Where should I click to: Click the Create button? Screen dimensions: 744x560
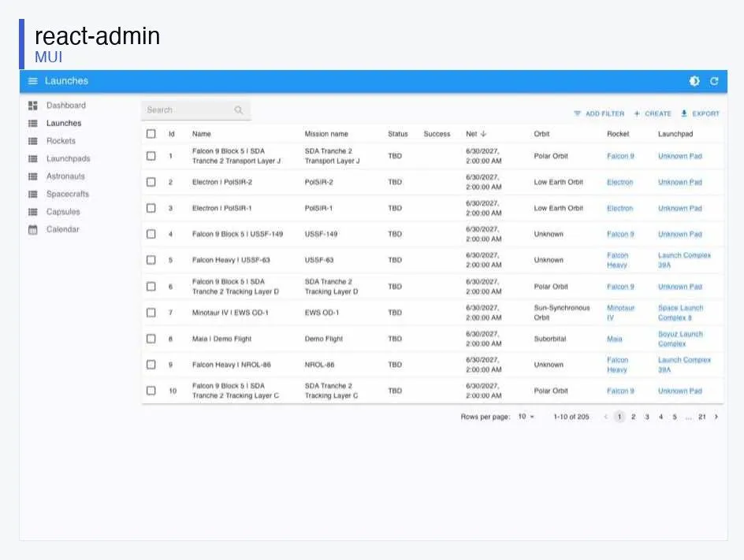tap(653, 113)
